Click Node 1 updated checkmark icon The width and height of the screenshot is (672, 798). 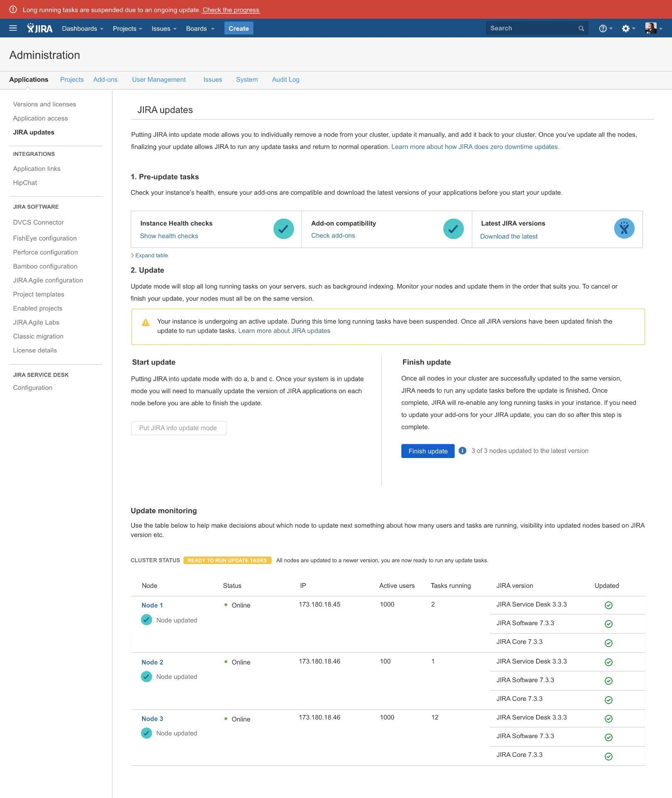coord(146,620)
